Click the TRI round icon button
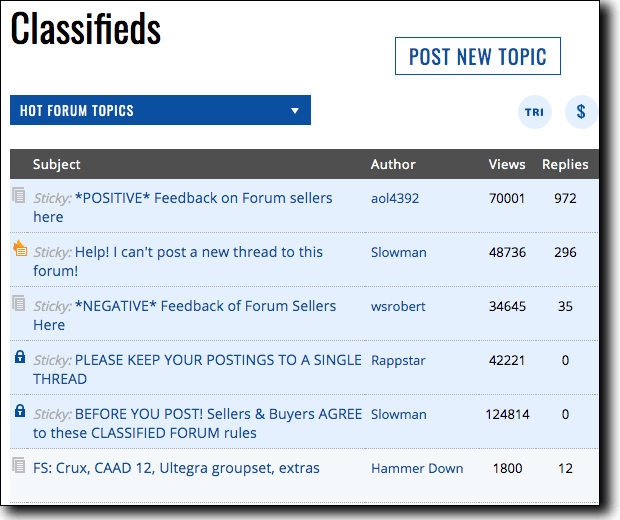 (535, 112)
